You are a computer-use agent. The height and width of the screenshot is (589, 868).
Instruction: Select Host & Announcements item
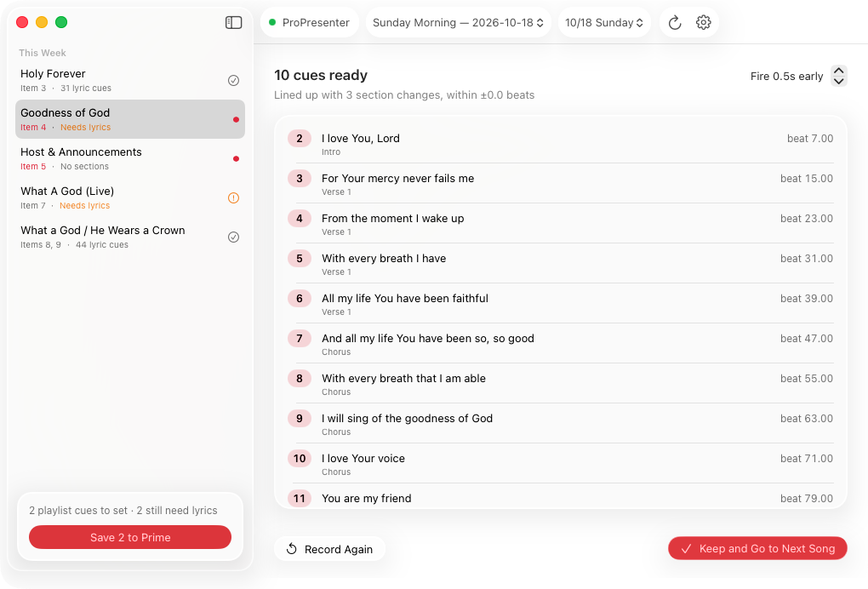click(x=130, y=158)
